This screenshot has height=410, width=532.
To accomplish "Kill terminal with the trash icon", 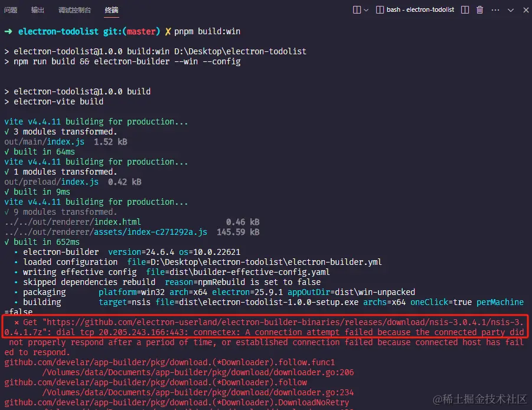I will coord(480,10).
